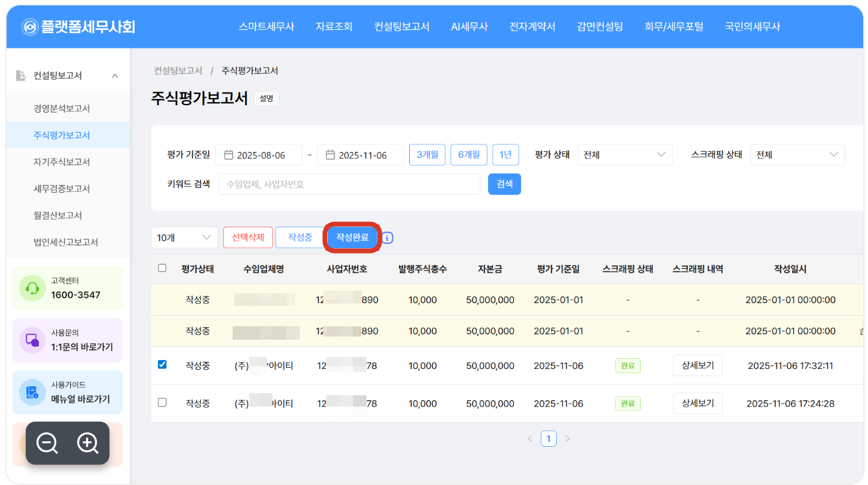868x485 pixels.
Task: Click the 자본금 column header
Action: point(490,269)
